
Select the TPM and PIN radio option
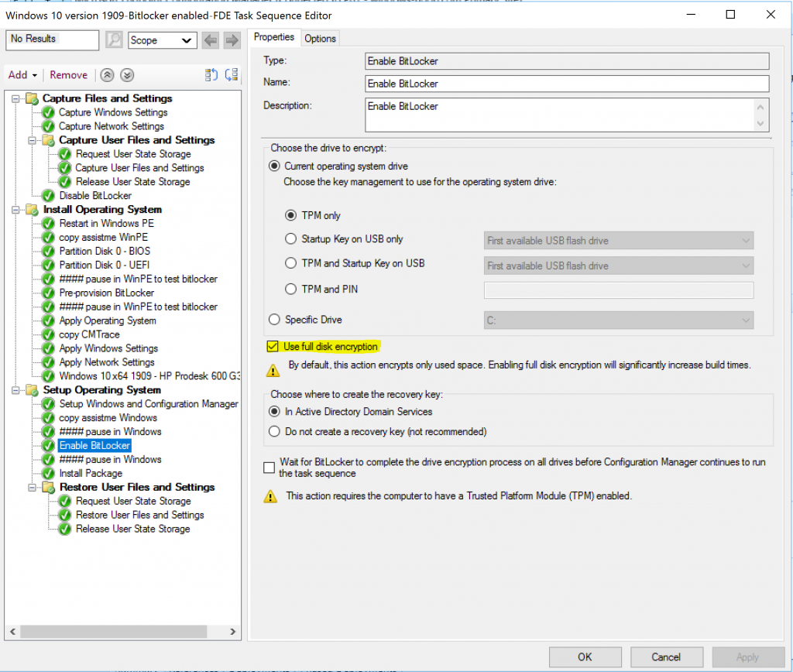pyautogui.click(x=291, y=289)
